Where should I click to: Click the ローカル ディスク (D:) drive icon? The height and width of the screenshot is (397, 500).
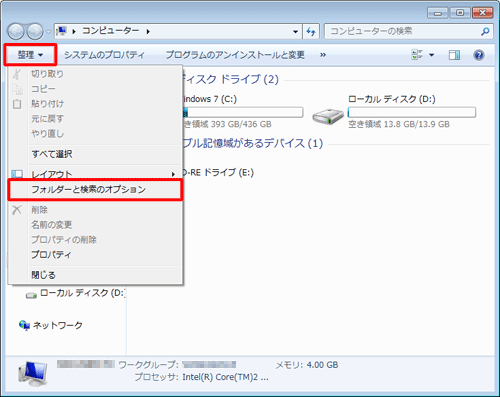328,116
